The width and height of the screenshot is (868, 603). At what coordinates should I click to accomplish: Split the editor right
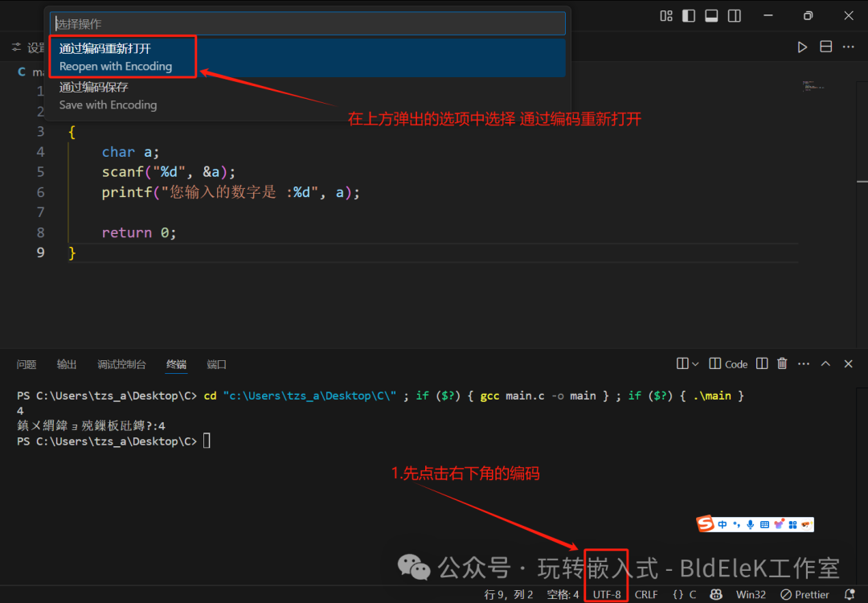tap(826, 47)
